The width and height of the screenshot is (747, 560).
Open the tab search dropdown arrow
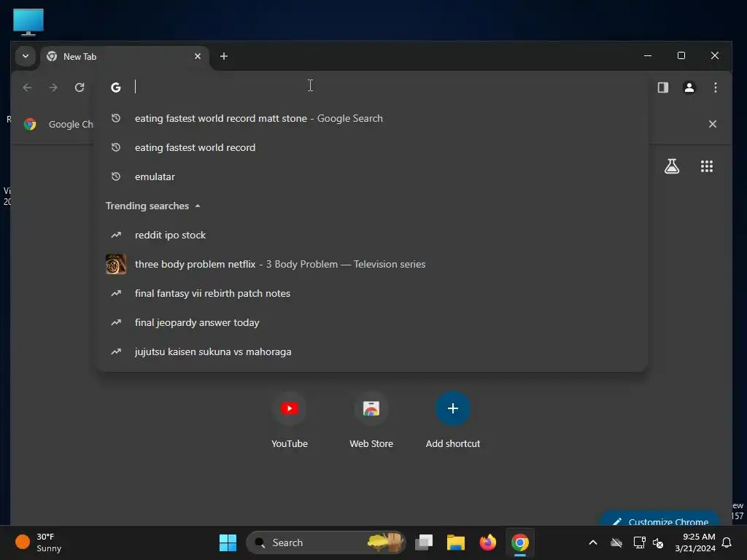26,56
